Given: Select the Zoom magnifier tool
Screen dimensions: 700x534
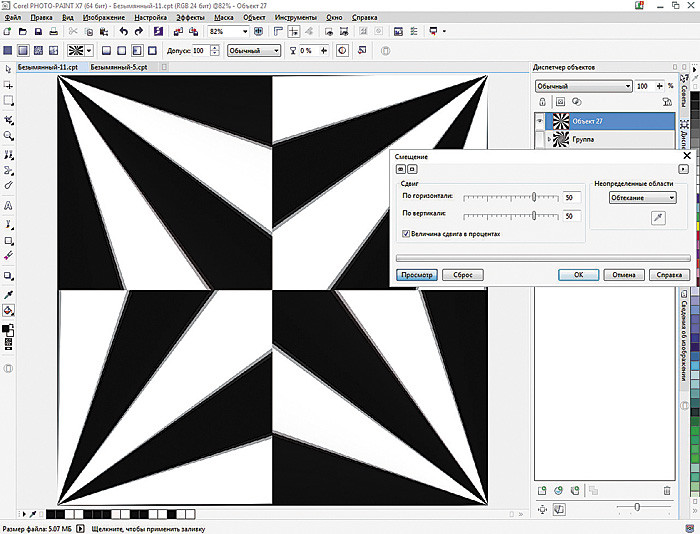Looking at the screenshot, I should [x=8, y=136].
